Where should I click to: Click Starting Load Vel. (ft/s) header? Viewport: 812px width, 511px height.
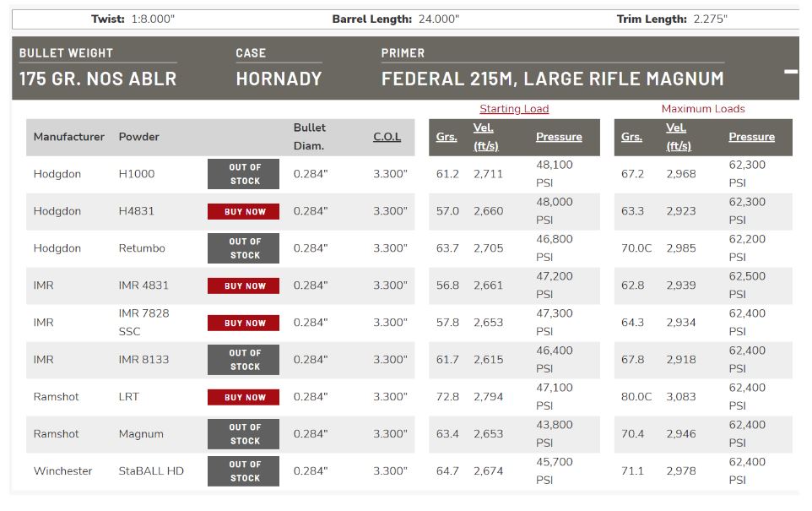tap(485, 137)
